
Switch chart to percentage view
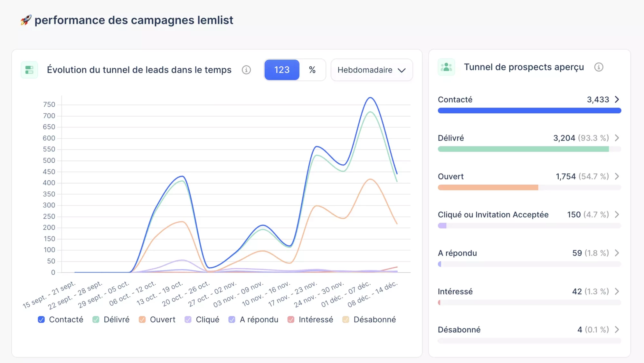click(312, 70)
